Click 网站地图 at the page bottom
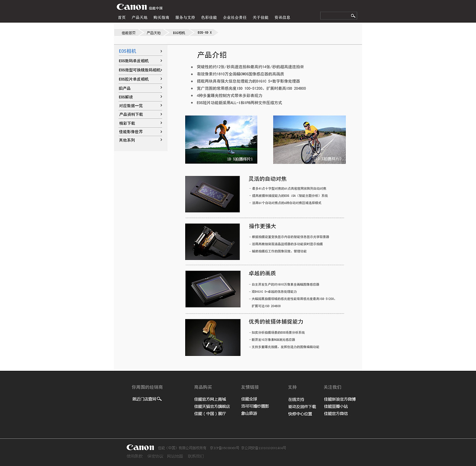This screenshot has height=466, width=476. [175, 456]
